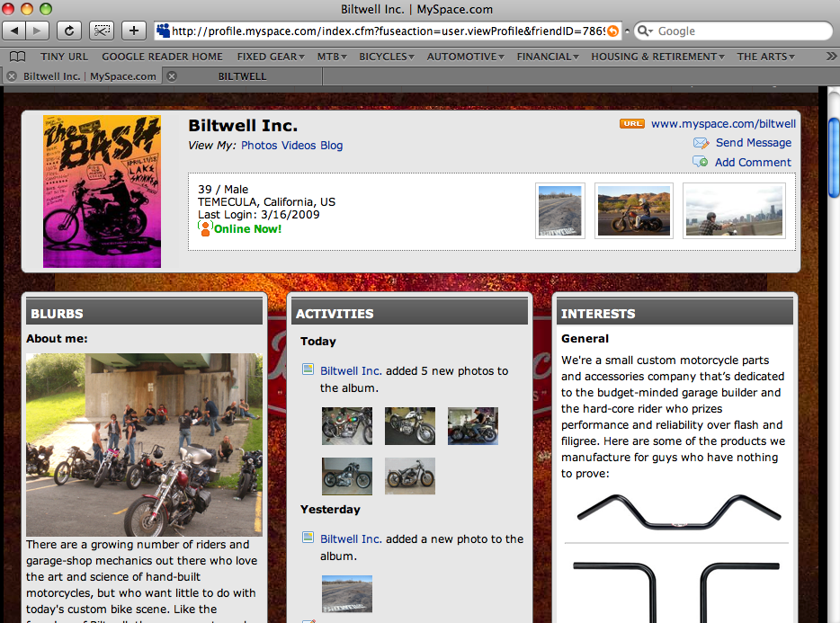
Task: Open the city skyline rider thumbnail
Action: click(x=734, y=210)
